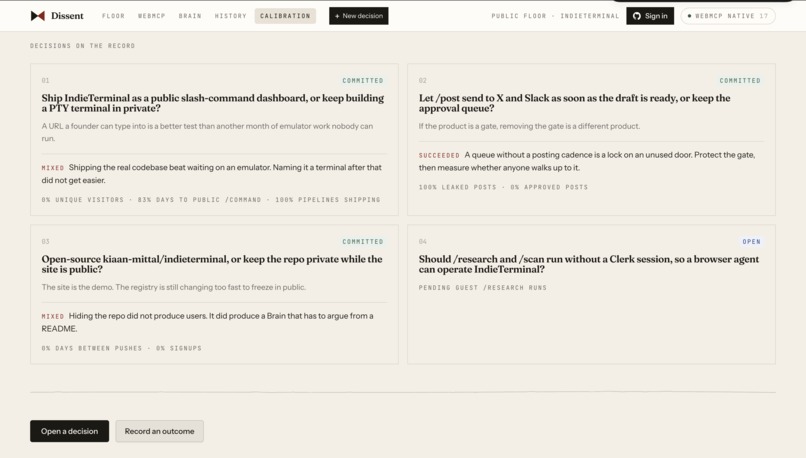Open the WebMCP tab
The width and height of the screenshot is (806, 458).
point(152,16)
